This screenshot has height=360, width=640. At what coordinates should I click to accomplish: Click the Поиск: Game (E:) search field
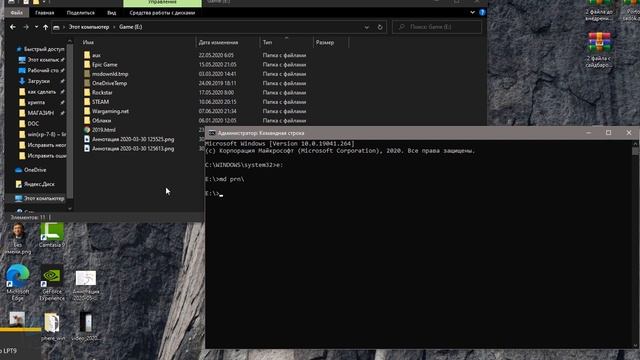[x=437, y=27]
